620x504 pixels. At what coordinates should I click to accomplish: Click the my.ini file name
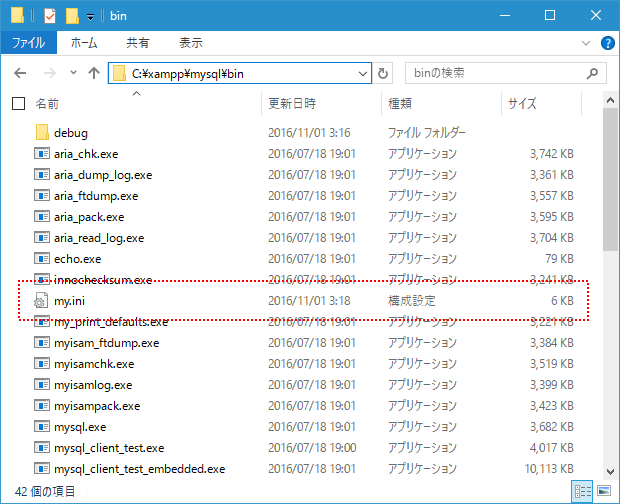click(69, 301)
